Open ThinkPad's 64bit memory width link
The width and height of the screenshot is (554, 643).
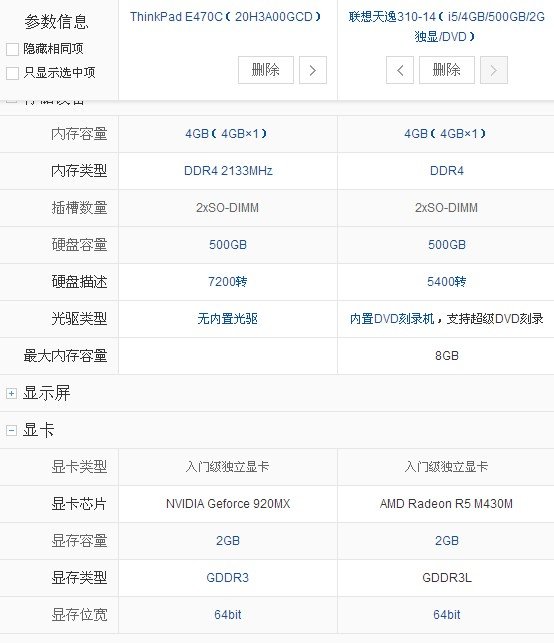(228, 615)
